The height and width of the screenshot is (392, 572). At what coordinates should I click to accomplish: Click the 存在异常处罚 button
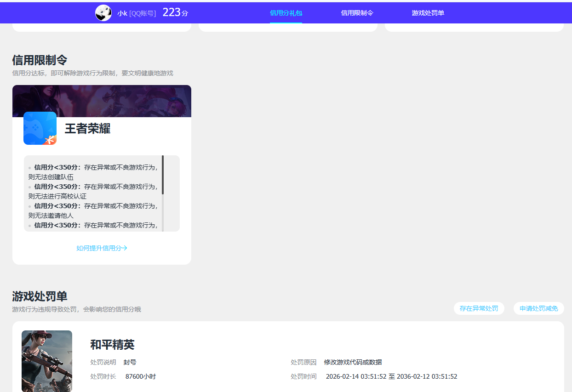pos(479,308)
